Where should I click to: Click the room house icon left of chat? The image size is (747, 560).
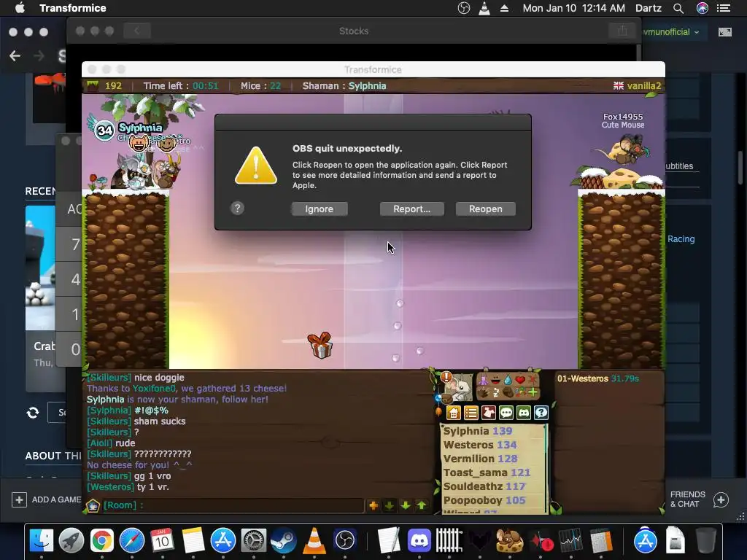93,505
